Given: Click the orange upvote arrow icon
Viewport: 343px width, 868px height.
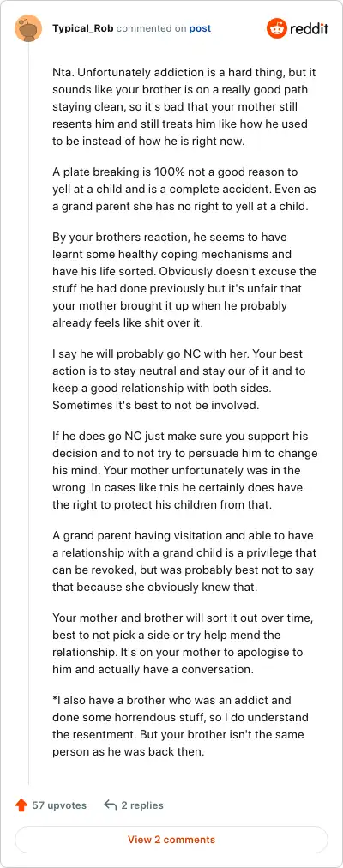Looking at the screenshot, I should coord(21,805).
